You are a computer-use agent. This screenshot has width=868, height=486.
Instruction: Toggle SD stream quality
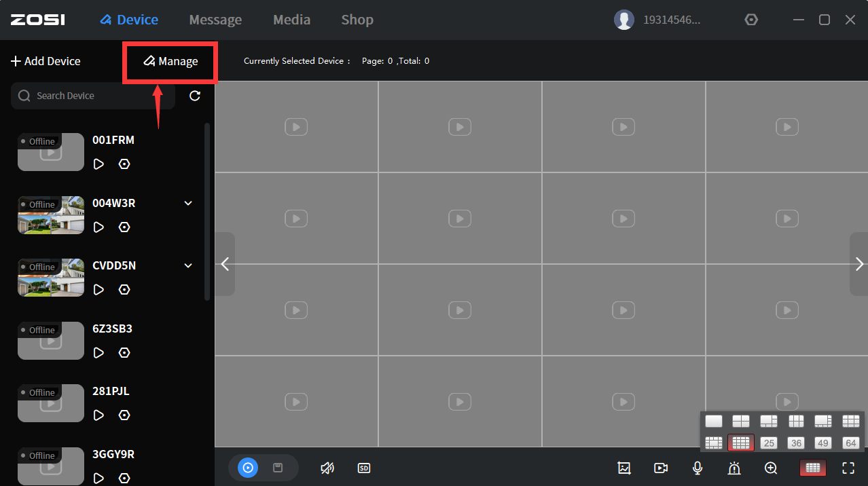click(364, 468)
